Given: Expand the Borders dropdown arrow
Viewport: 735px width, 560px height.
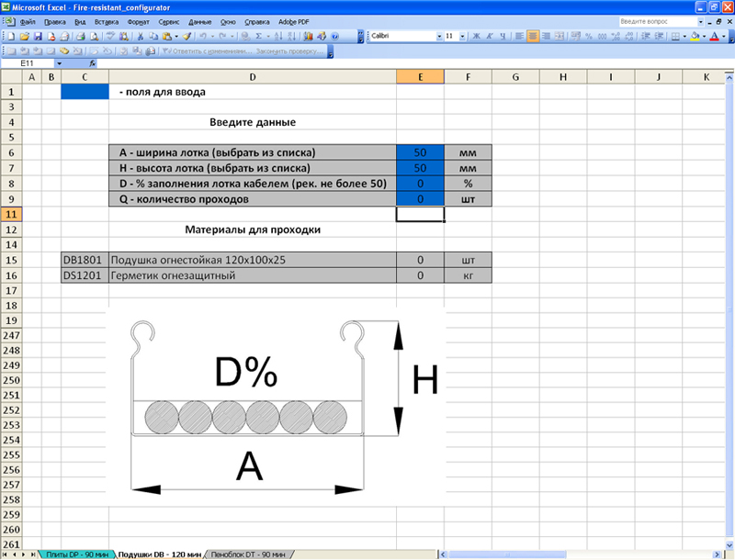Looking at the screenshot, I should 684,36.
